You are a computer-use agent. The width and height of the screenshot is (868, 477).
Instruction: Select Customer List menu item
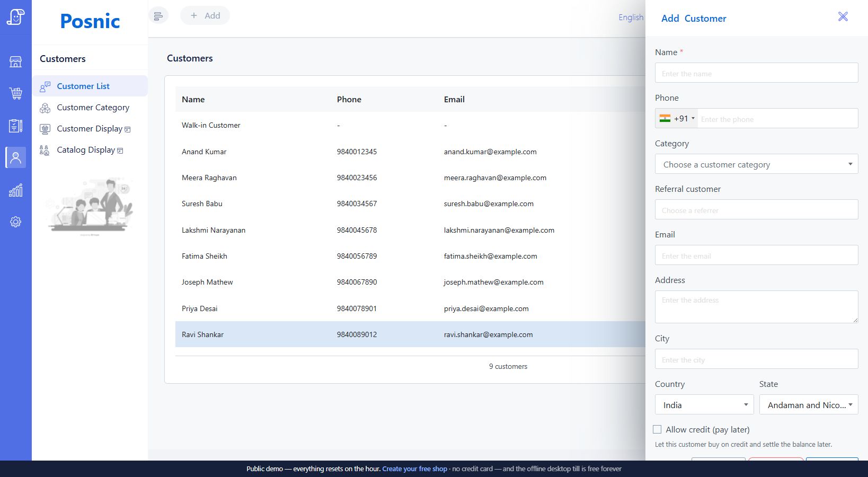coord(90,86)
